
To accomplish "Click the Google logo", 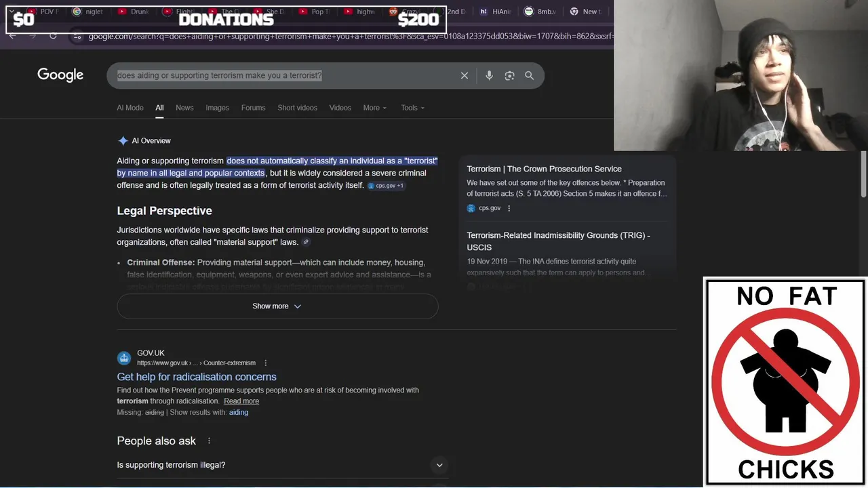I will (60, 75).
